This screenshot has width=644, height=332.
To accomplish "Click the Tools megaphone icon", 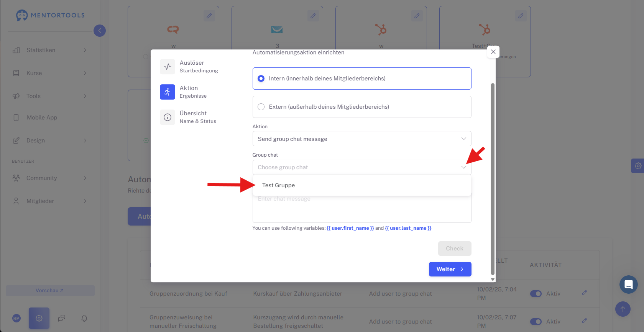I will pyautogui.click(x=16, y=96).
